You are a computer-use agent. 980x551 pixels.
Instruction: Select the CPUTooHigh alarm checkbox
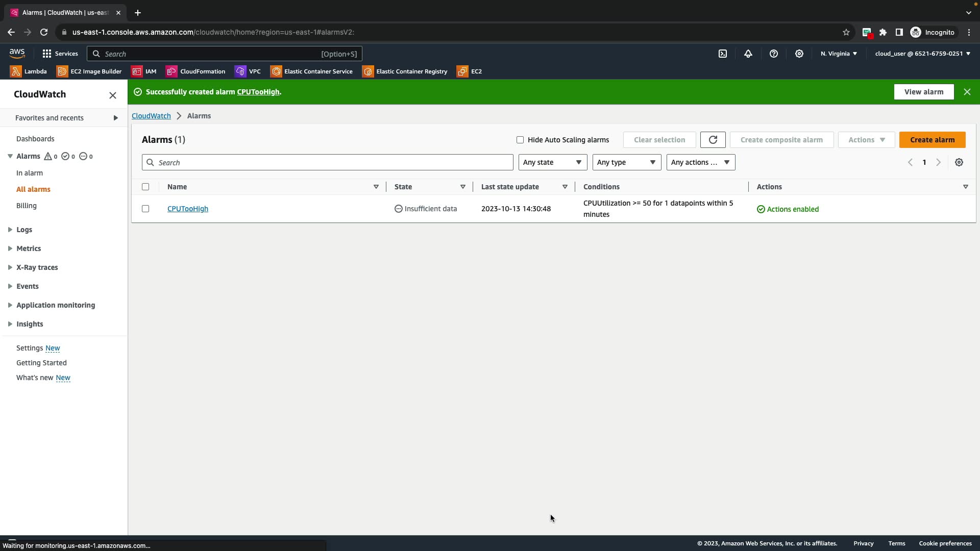145,209
